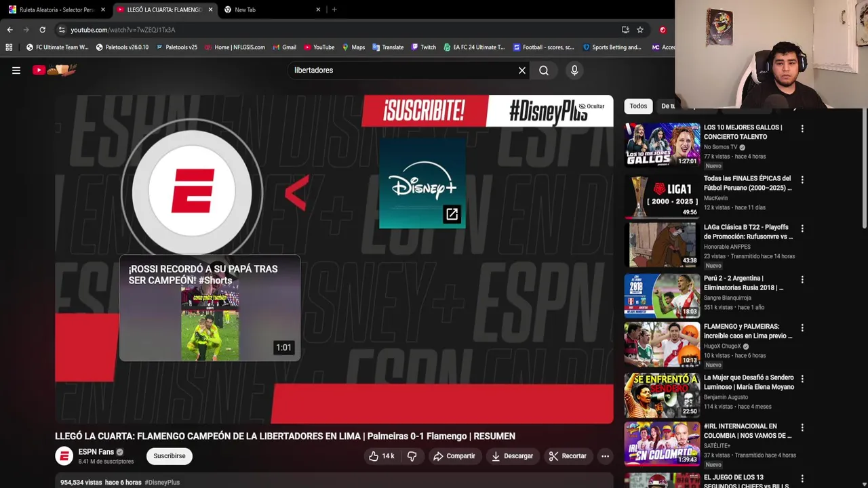Viewport: 868px width, 488px height.
Task: Open LIGA1 2000-2025 finals thumbnail
Action: click(x=662, y=197)
